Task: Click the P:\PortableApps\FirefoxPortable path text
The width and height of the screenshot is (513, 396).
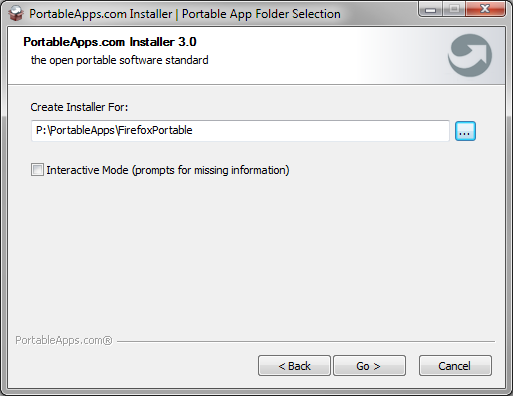Action: 114,130
